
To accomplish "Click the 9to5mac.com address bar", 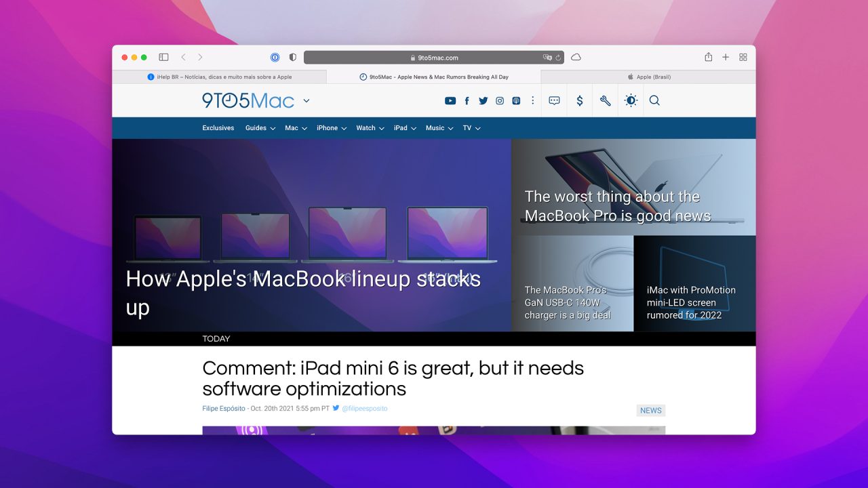I will 434,58.
